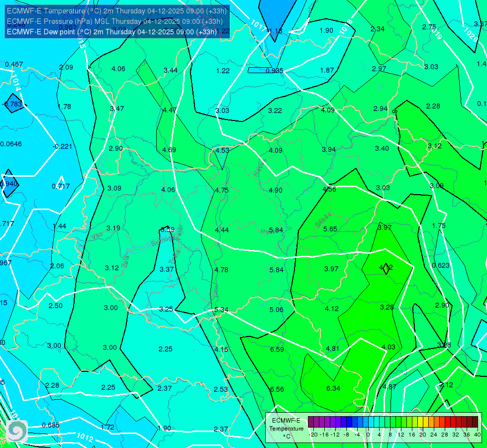Click the '4.69' temperature value

pyautogui.click(x=169, y=150)
